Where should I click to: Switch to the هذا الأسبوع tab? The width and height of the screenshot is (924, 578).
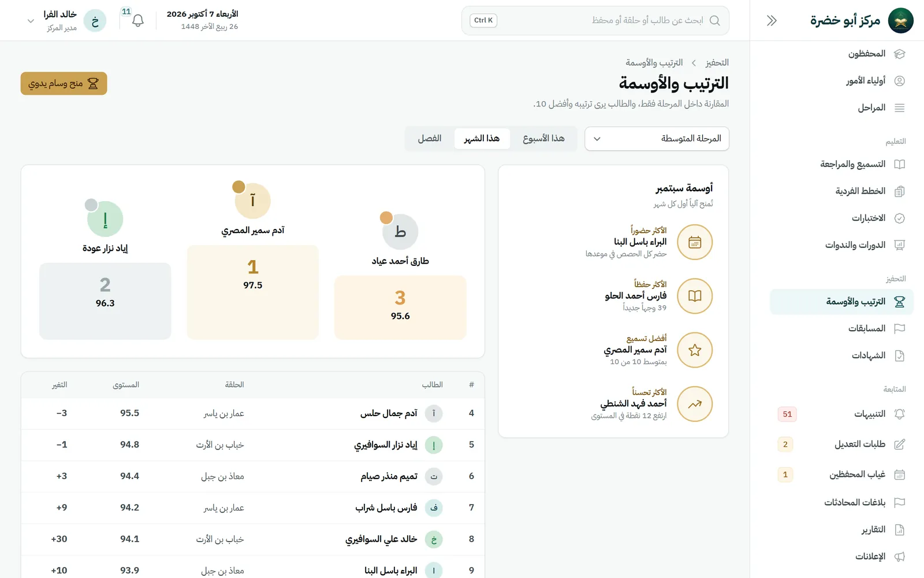pyautogui.click(x=543, y=139)
